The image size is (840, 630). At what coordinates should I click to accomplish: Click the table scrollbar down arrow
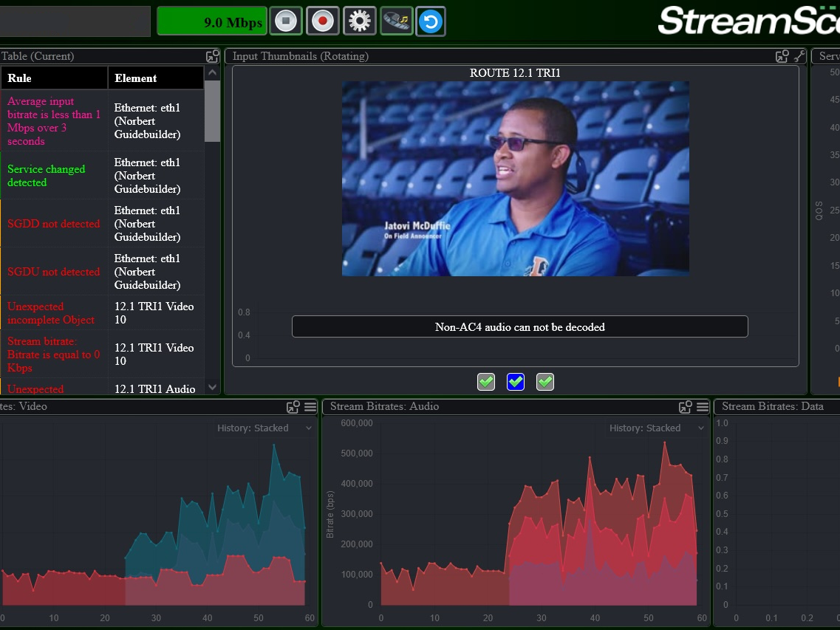click(212, 387)
